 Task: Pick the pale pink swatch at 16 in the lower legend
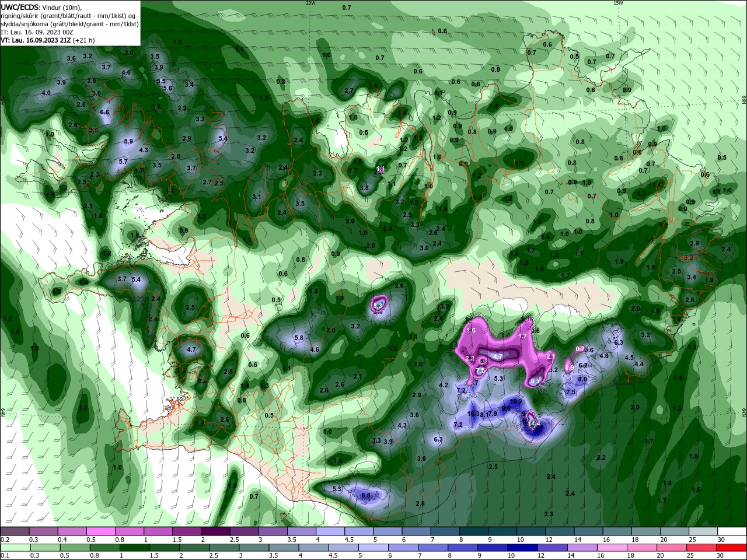click(612, 547)
